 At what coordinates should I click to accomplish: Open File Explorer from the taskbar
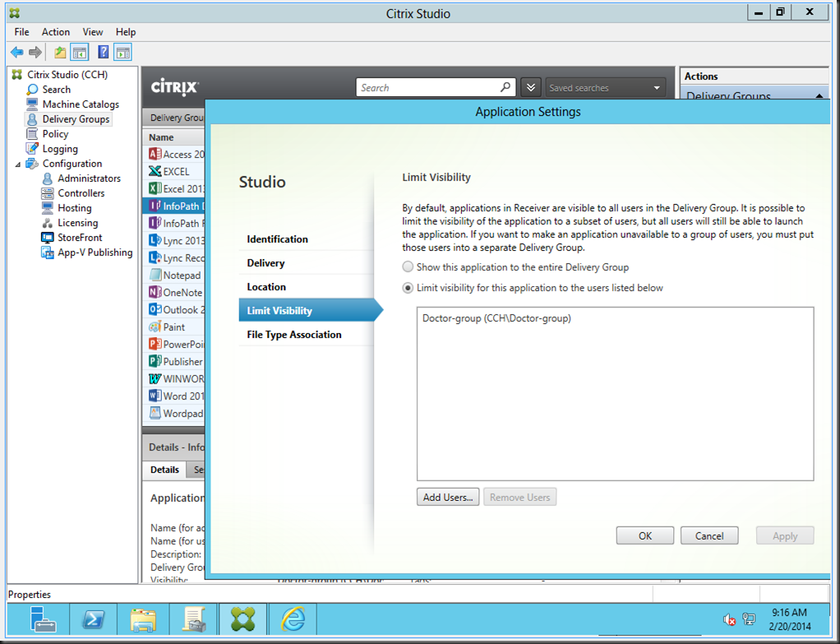tap(143, 619)
